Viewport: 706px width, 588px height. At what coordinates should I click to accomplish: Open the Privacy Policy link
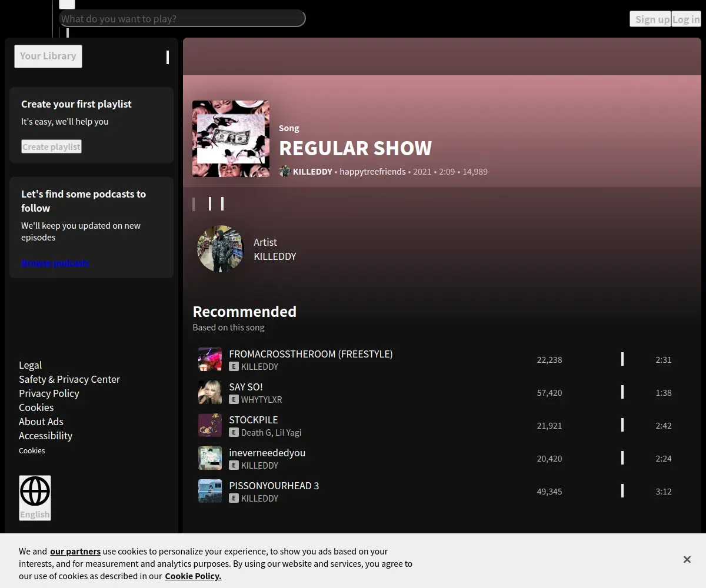click(49, 393)
